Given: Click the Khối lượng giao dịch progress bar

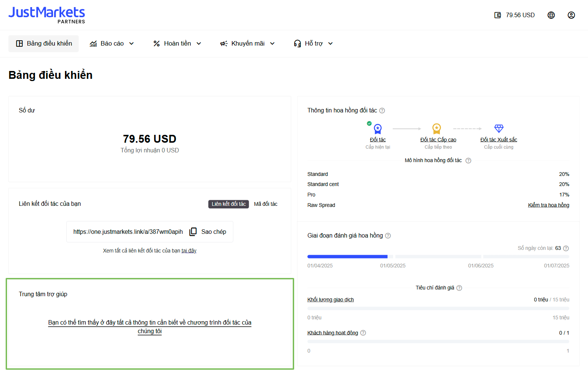Looking at the screenshot, I should coord(438,309).
